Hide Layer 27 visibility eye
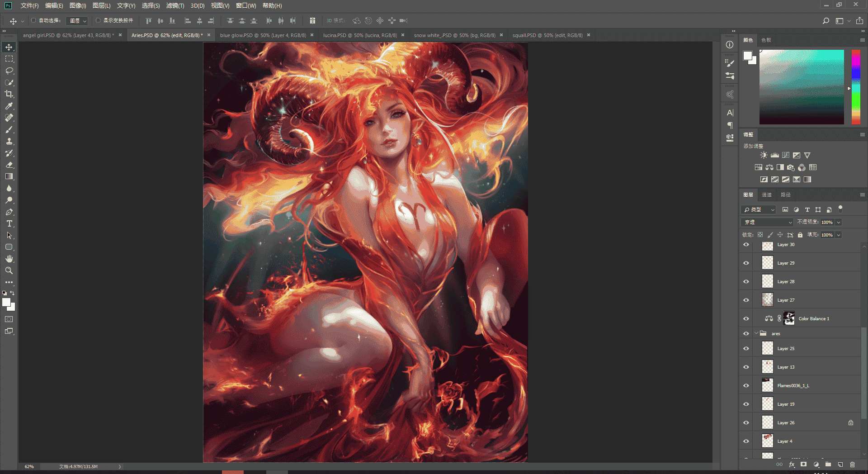 click(x=746, y=300)
